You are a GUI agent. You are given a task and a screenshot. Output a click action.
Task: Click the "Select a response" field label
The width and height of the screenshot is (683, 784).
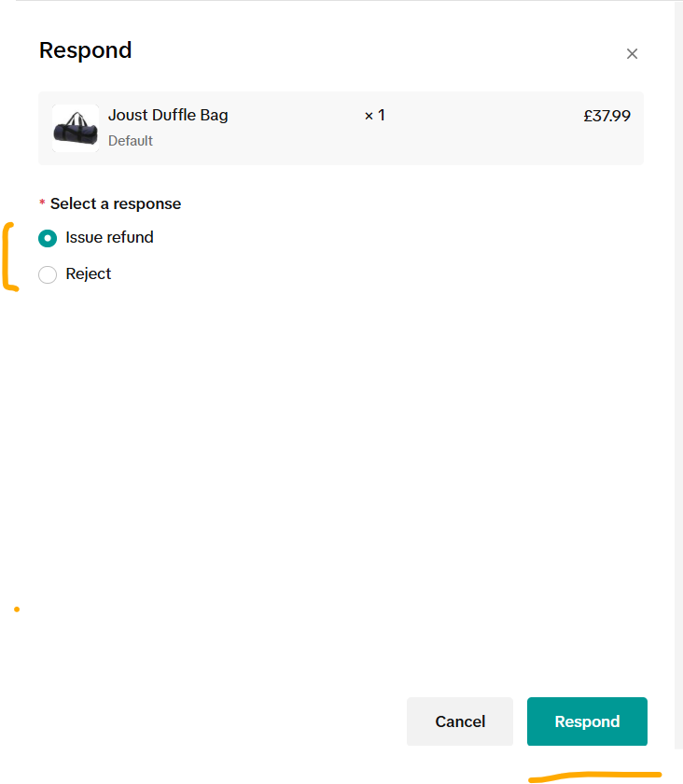(x=116, y=204)
